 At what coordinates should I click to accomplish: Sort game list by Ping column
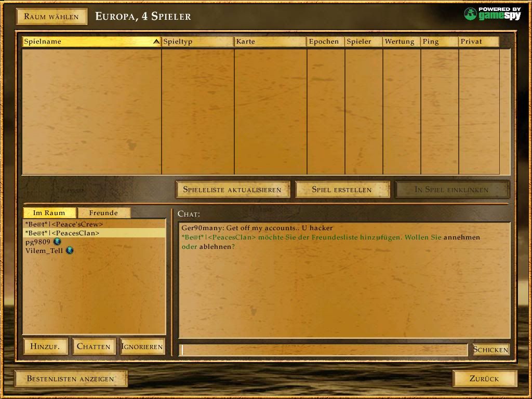tap(439, 42)
